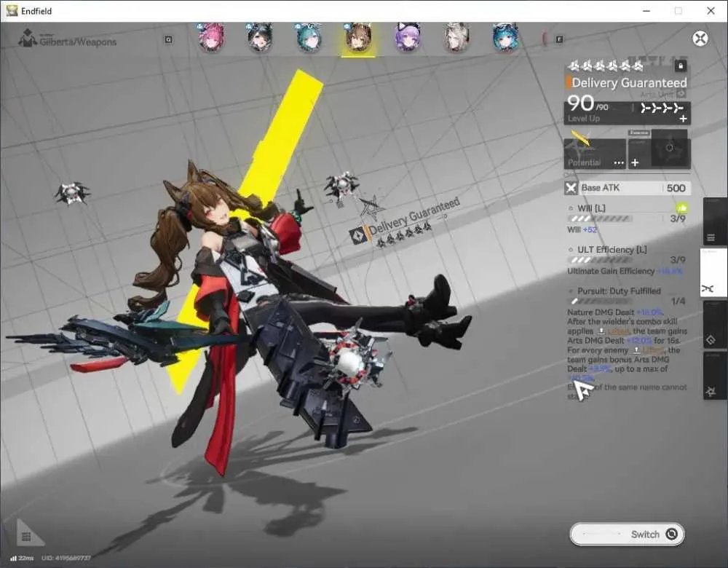The width and height of the screenshot is (728, 568).
Task: Select the black-haired operator portrait
Action: point(260,37)
